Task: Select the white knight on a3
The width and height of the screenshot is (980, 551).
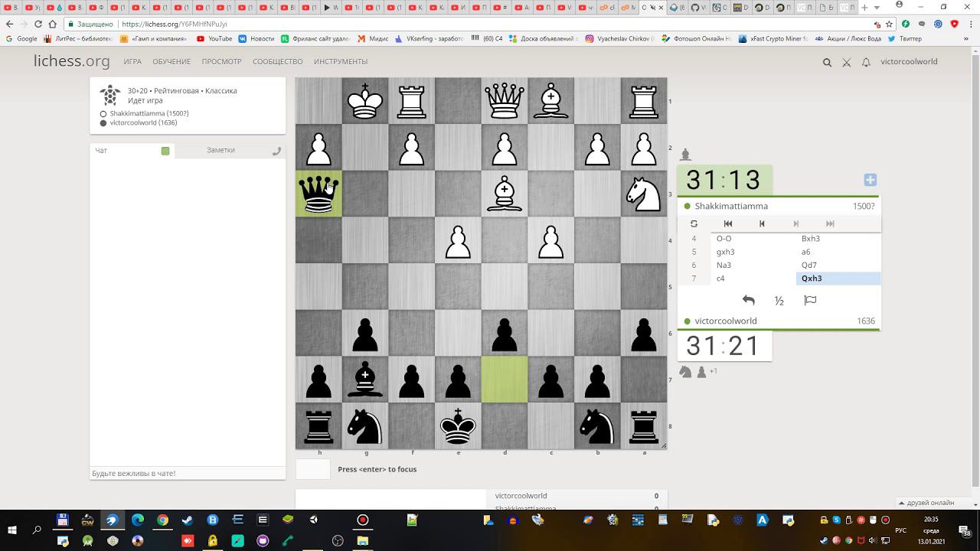Action: click(x=644, y=194)
